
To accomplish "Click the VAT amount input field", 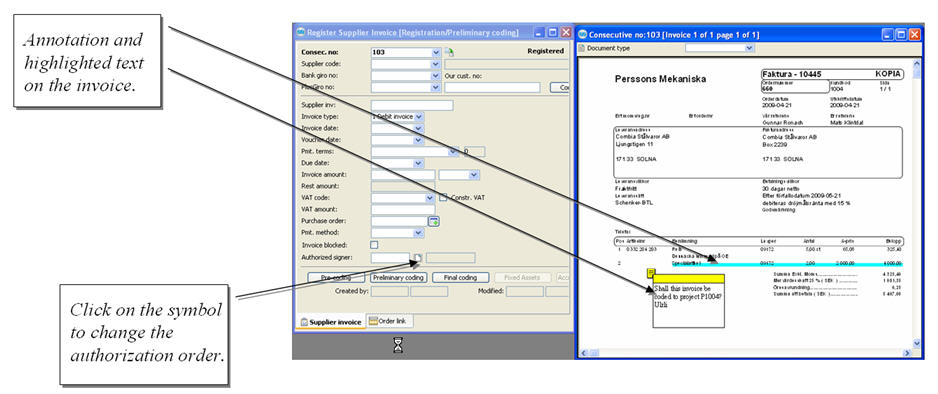I will 403,209.
